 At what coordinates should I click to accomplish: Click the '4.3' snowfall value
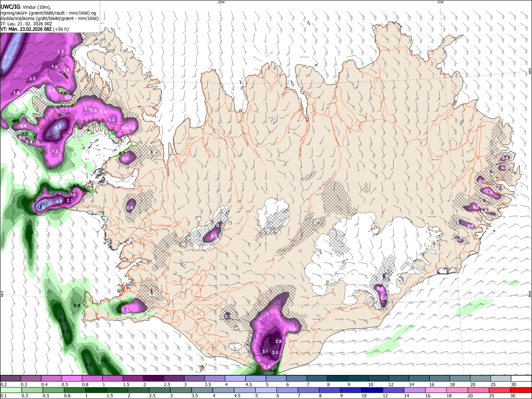58,127
